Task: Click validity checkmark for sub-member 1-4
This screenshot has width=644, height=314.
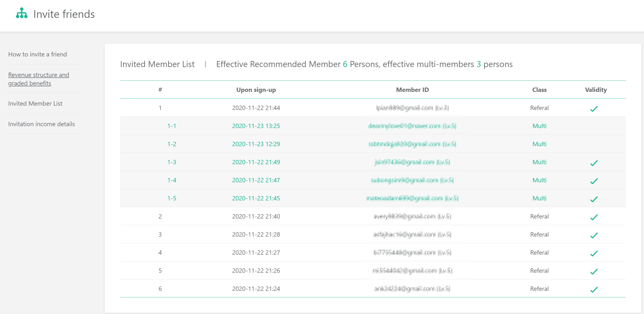Action: (594, 181)
